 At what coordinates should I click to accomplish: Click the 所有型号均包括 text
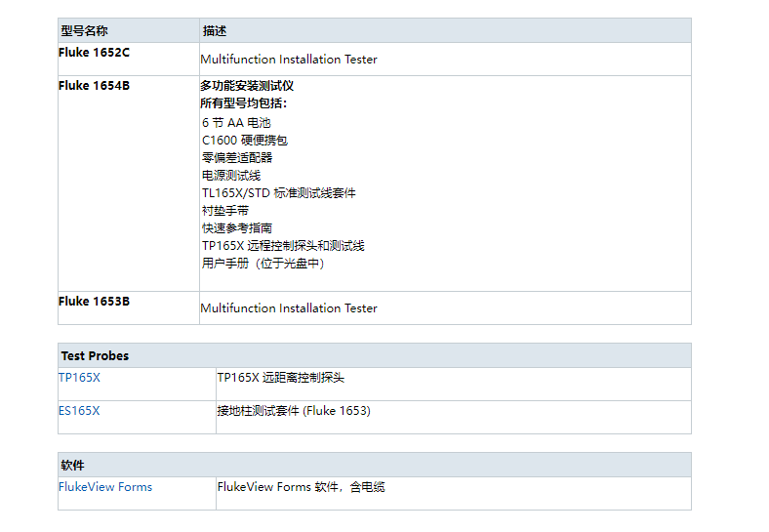point(244,103)
